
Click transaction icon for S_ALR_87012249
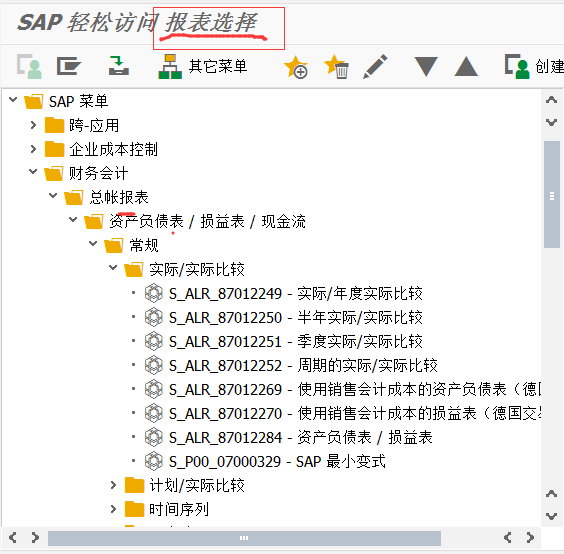coord(154,293)
